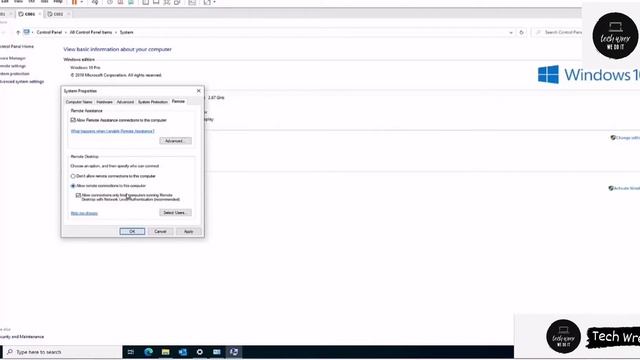
Task: Open Device Manager sidebar link
Action: coord(13,58)
